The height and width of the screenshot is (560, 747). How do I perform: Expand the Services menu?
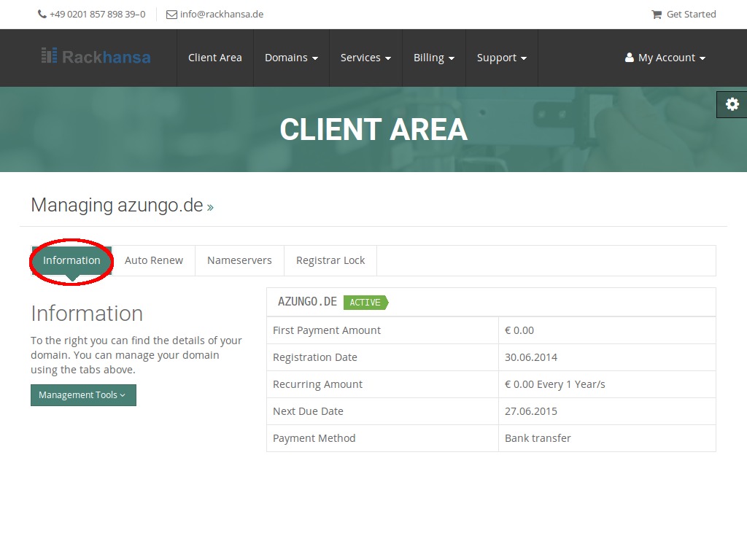pos(366,58)
